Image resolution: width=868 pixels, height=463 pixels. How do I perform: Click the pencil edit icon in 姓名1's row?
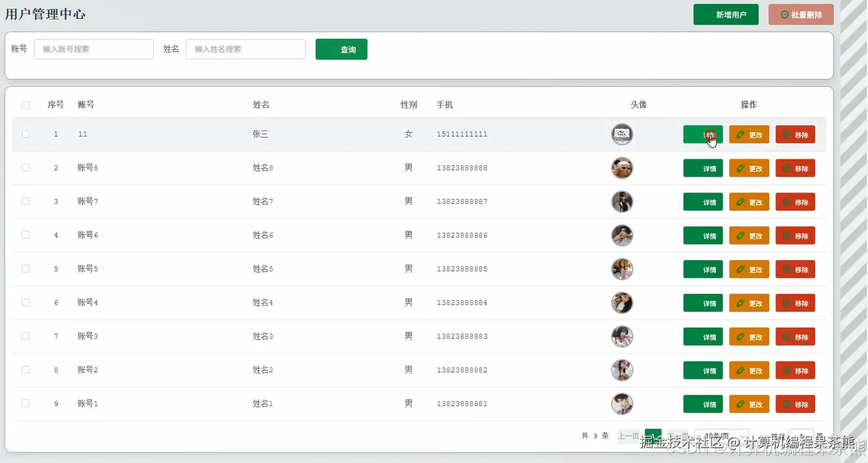coord(741,404)
